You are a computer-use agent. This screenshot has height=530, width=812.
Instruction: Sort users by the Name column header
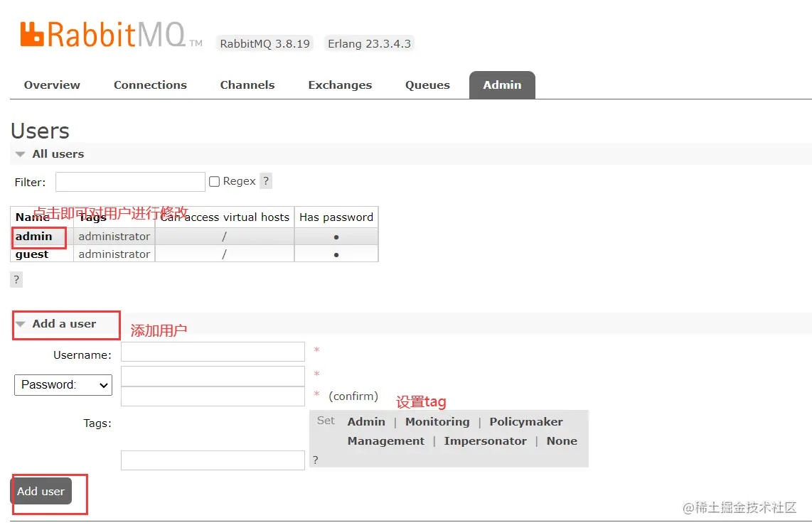(x=32, y=217)
